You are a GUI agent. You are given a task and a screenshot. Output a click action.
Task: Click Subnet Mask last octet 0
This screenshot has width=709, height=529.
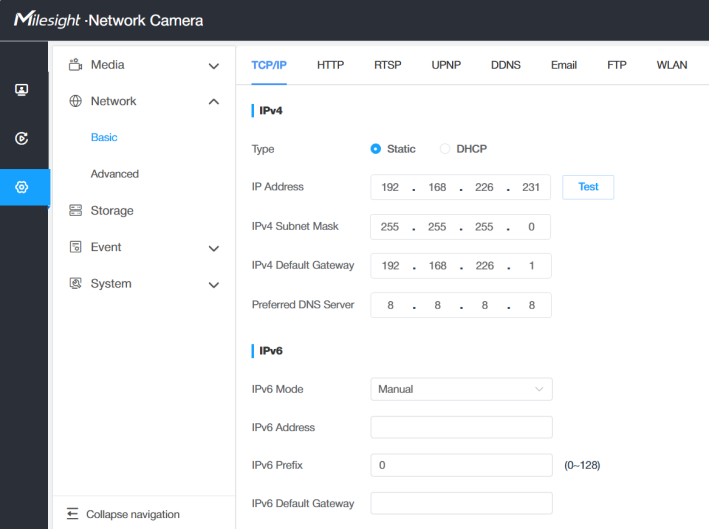click(531, 227)
